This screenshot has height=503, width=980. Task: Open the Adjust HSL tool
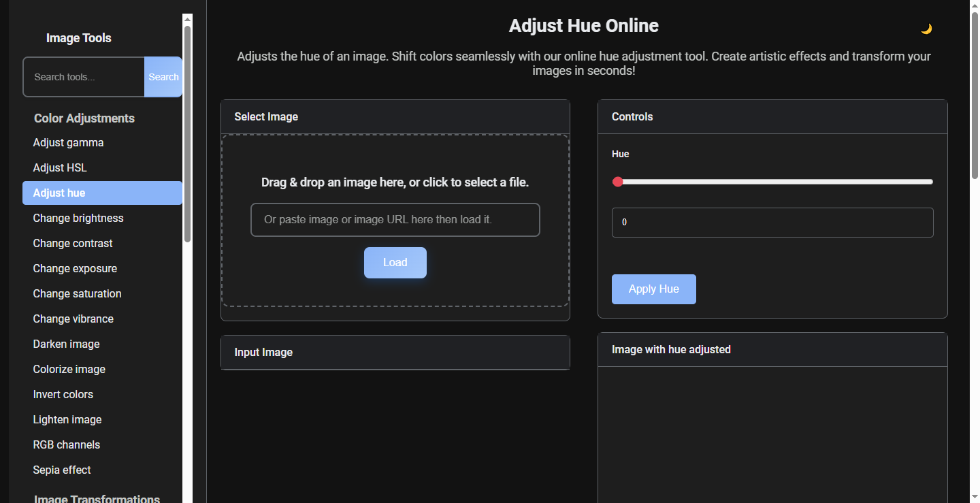pyautogui.click(x=59, y=167)
